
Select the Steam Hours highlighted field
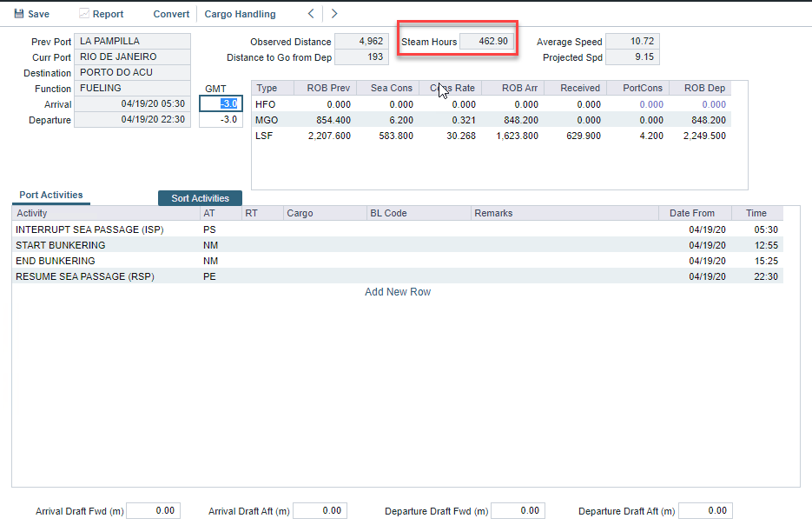485,40
